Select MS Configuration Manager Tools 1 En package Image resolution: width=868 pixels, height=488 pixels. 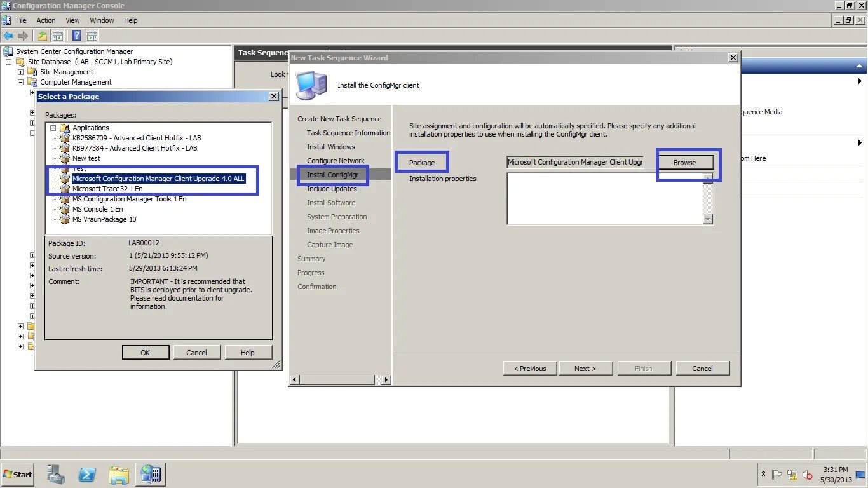pos(130,199)
